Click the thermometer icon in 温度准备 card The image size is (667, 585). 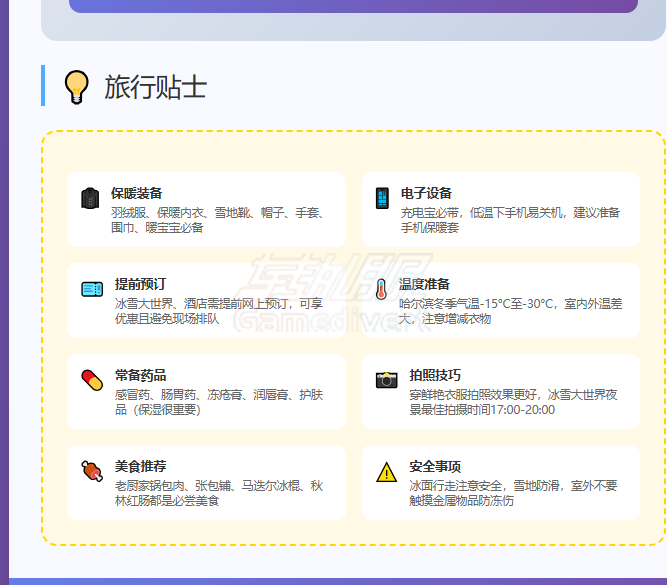pyautogui.click(x=381, y=289)
